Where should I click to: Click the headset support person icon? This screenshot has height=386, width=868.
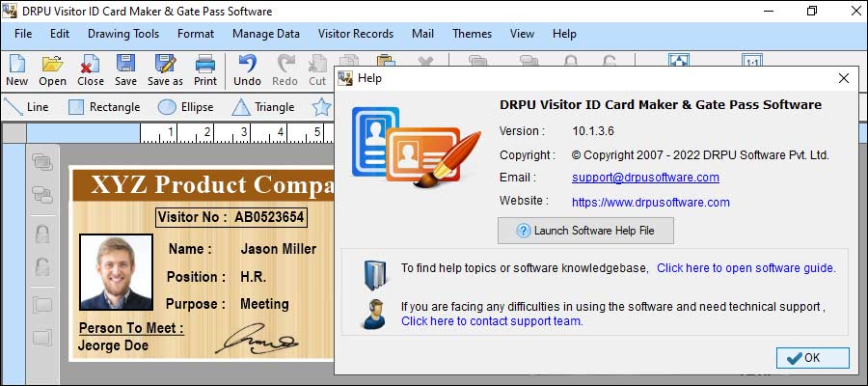coord(374,314)
